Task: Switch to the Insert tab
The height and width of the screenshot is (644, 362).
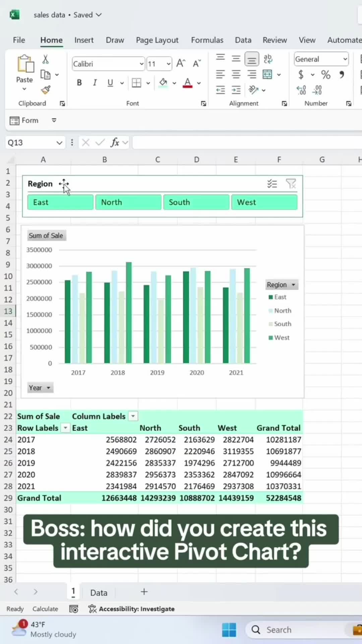Action: (x=84, y=40)
